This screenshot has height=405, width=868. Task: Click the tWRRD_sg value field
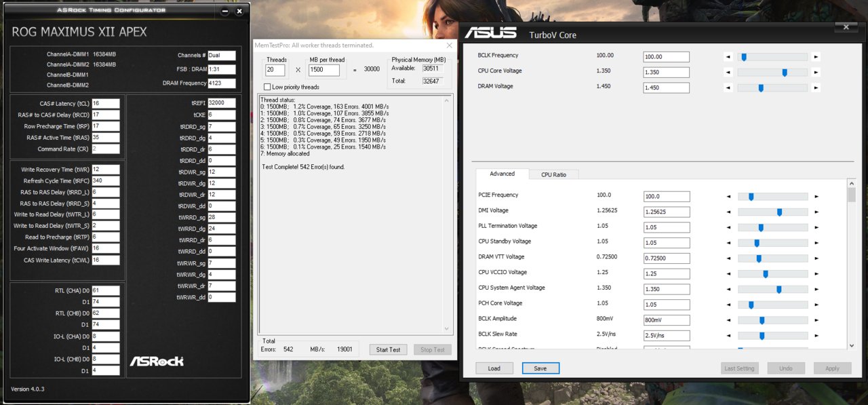pyautogui.click(x=222, y=217)
